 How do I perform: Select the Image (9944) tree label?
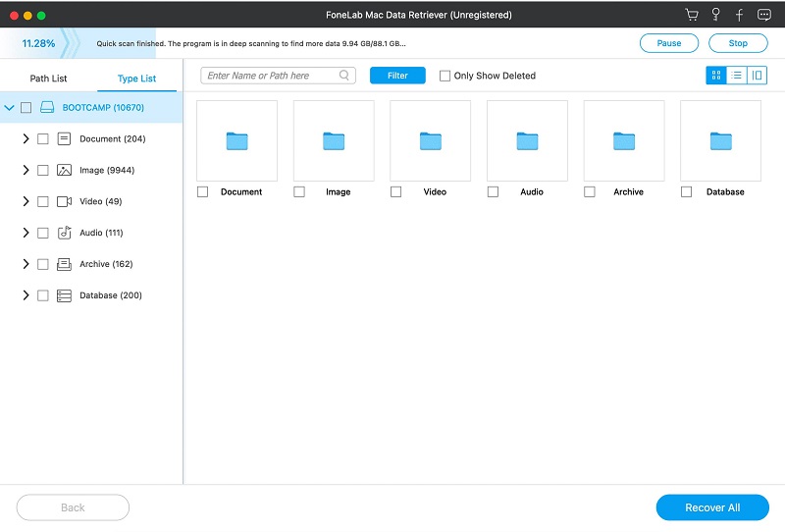point(107,171)
